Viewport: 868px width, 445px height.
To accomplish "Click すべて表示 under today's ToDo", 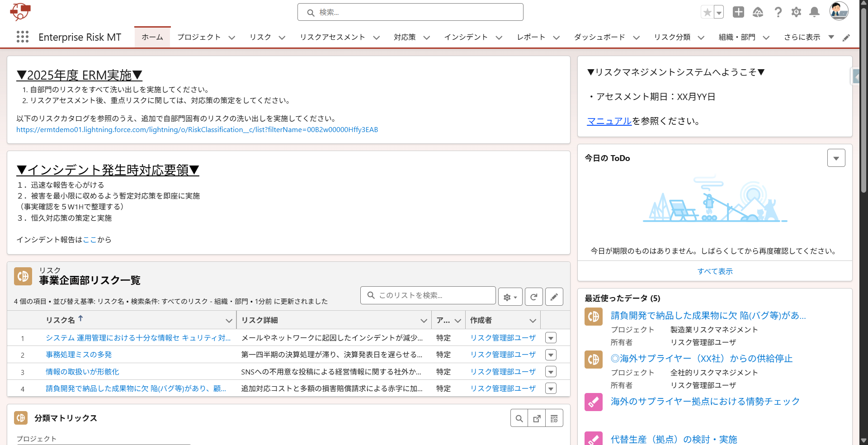I will pos(715,271).
